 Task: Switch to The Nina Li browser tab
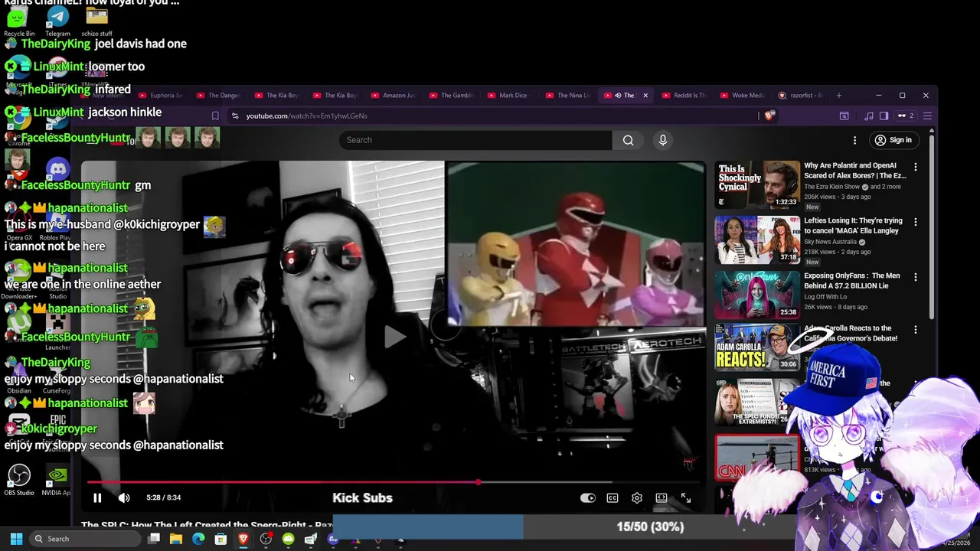click(x=567, y=96)
